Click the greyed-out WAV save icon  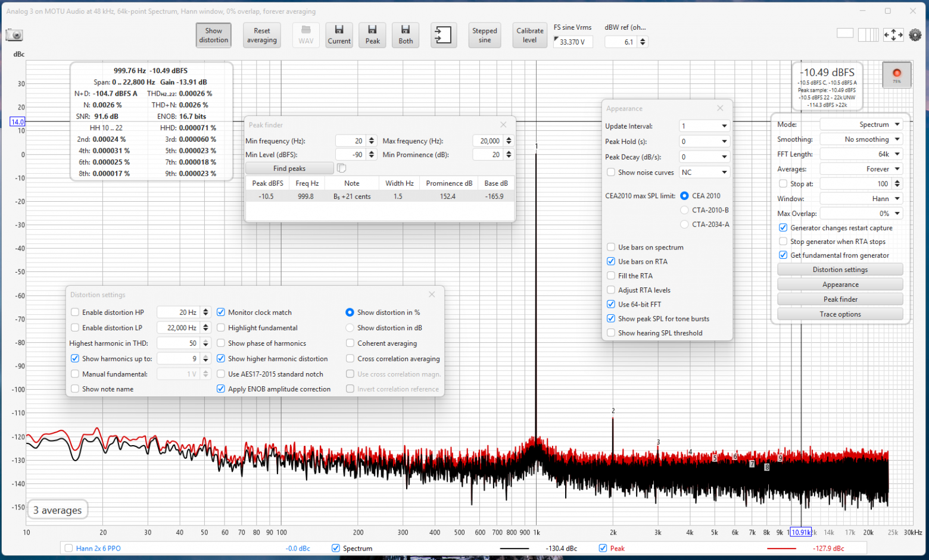(x=305, y=35)
